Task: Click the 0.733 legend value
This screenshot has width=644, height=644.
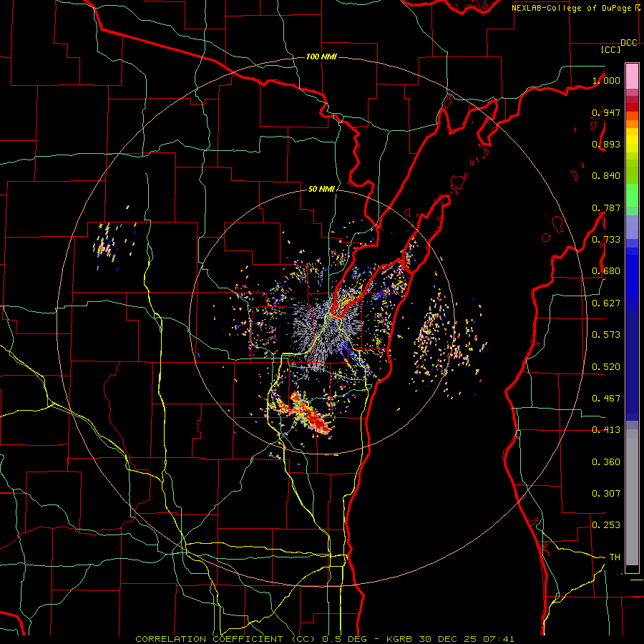Action: (x=606, y=240)
